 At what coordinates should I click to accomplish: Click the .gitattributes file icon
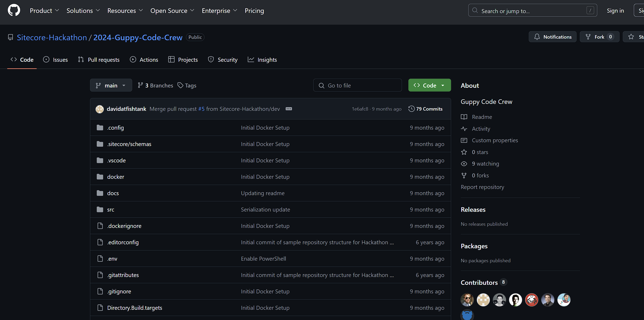click(x=100, y=275)
